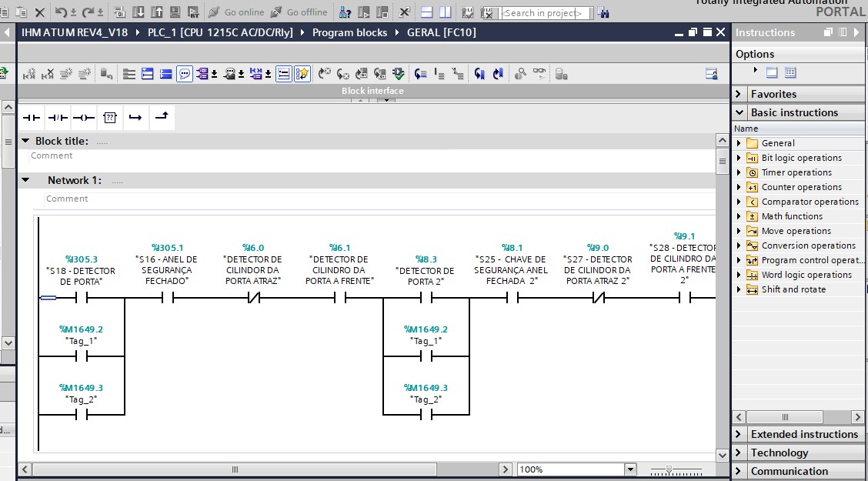Click the Program blocks breadcrumb

[349, 32]
